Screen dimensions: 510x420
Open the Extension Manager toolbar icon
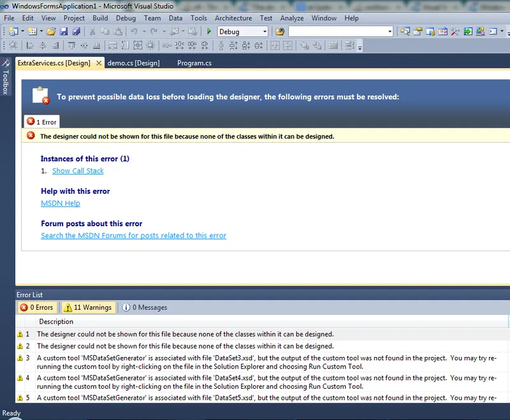(x=481, y=31)
